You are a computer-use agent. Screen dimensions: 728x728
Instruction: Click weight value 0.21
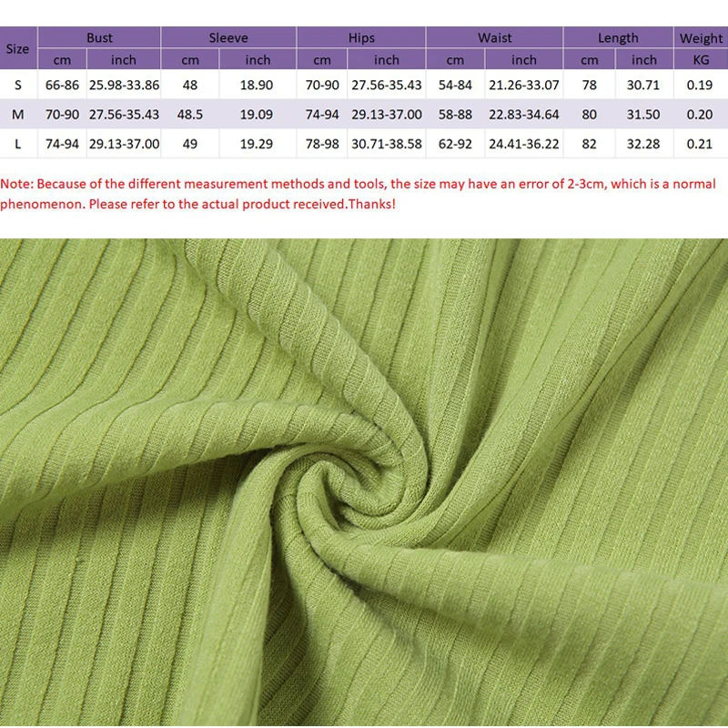(x=700, y=144)
